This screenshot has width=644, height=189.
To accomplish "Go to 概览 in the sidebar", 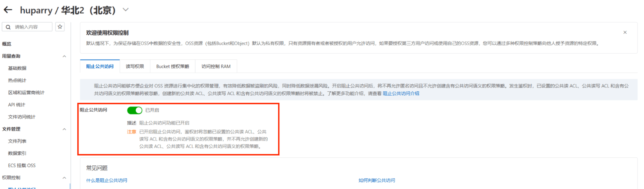I will pos(7,44).
